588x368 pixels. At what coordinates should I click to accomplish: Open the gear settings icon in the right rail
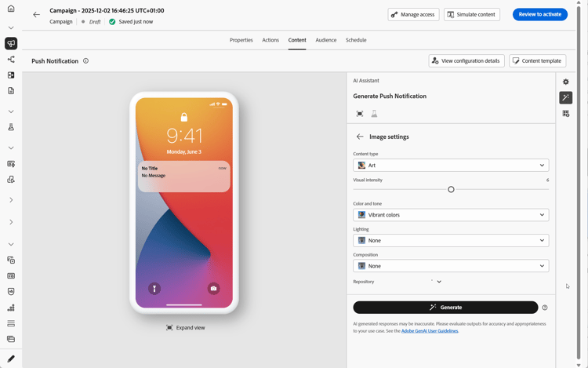point(566,82)
